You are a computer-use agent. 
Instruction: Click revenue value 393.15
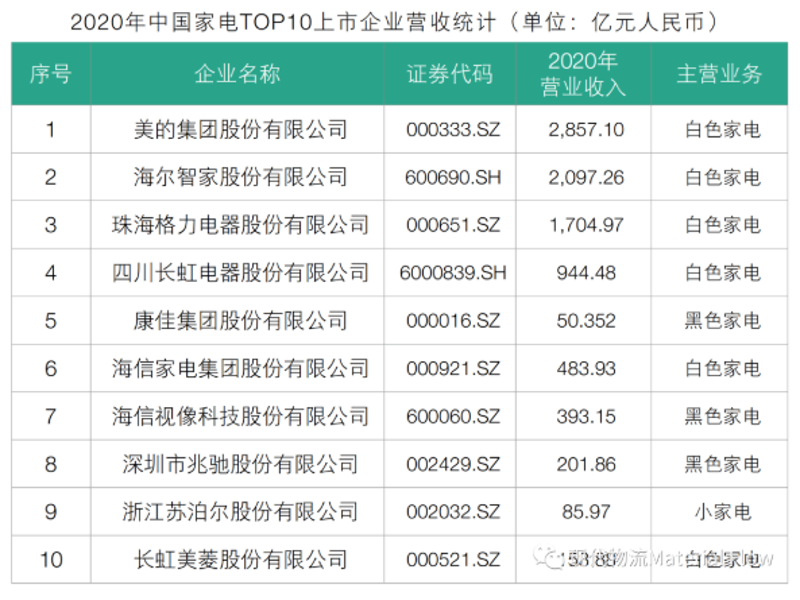(586, 416)
